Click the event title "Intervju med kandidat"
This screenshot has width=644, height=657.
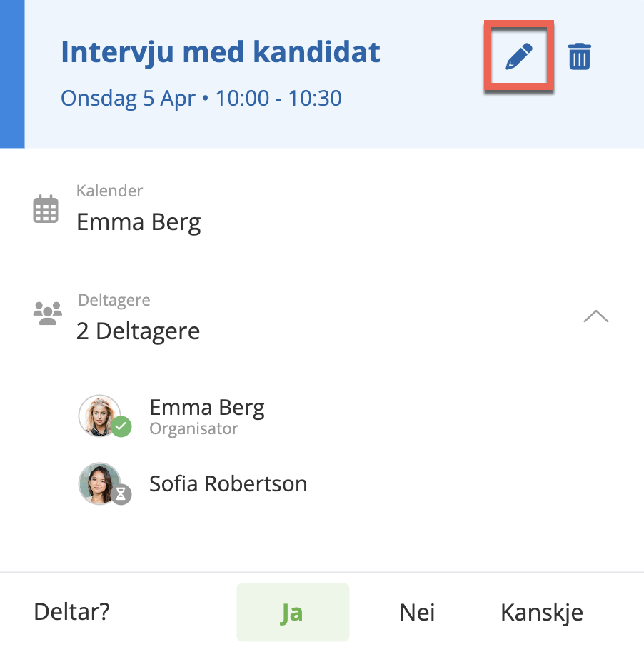pyautogui.click(x=221, y=52)
